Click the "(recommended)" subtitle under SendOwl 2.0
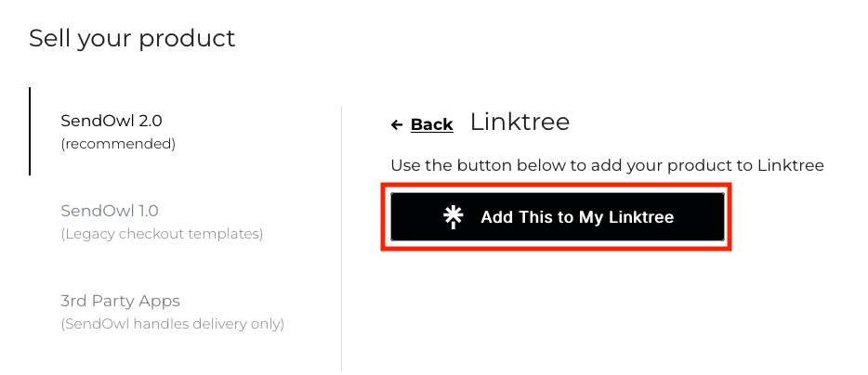The image size is (868, 375). tap(118, 145)
